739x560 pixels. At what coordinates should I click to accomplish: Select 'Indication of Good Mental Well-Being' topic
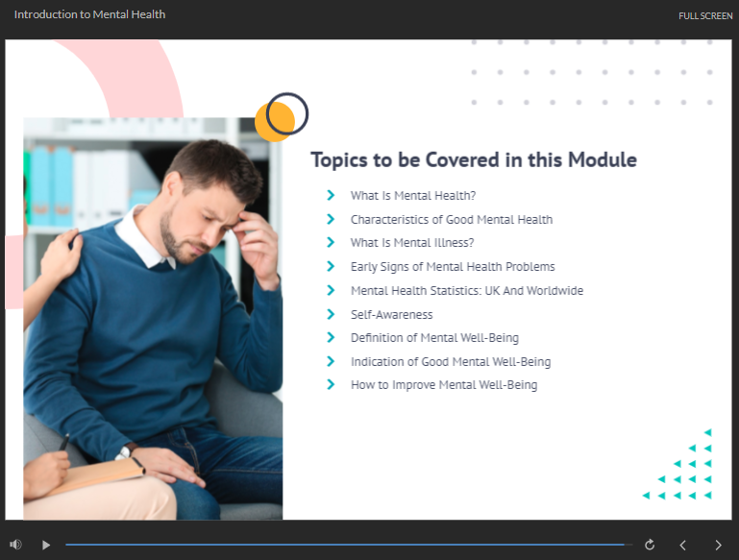coord(451,362)
